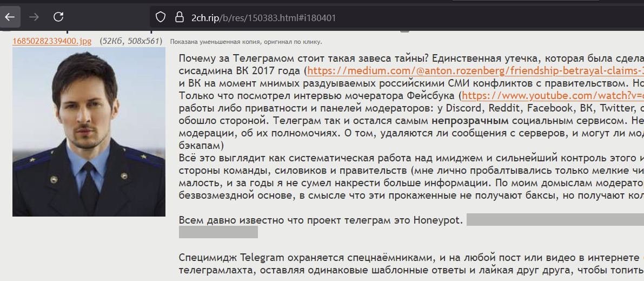Click note 'Показана уменьшенная копия, оригинал по клику'
This screenshot has width=644, height=281.
pos(246,42)
